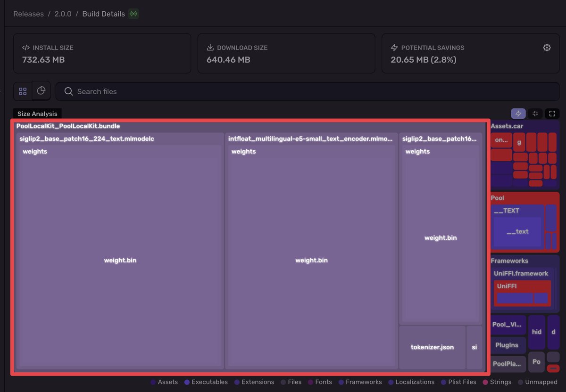Click weight.bin inside intfloat multilingual encoder
566x392 pixels.
[311, 260]
